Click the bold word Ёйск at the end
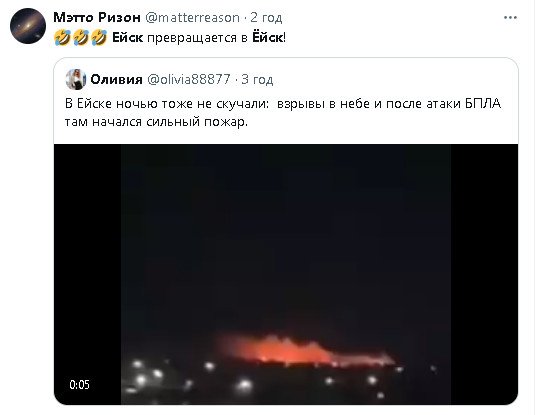Screen dimensions: 549x415 [x=267, y=37]
